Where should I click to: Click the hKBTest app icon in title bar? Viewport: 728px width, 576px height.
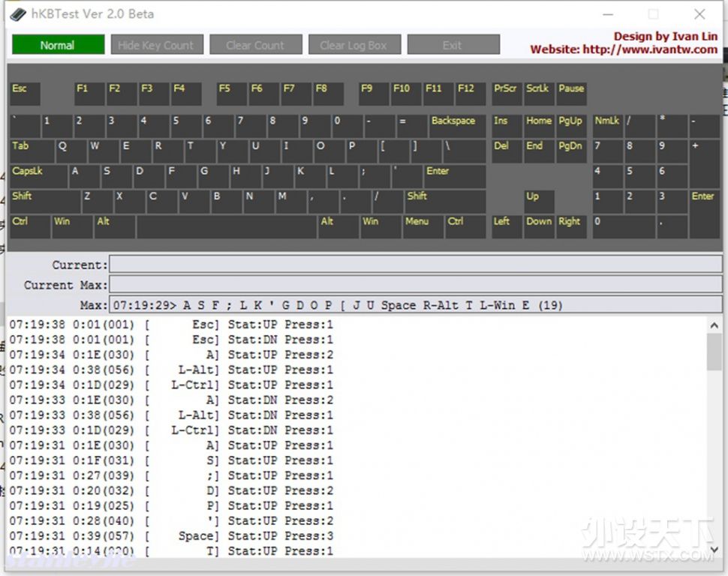click(18, 14)
